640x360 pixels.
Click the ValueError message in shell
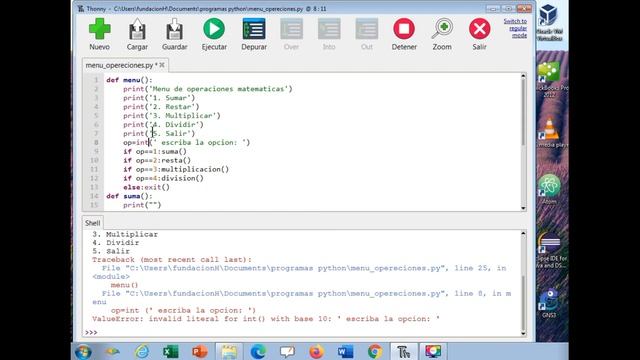click(x=266, y=319)
